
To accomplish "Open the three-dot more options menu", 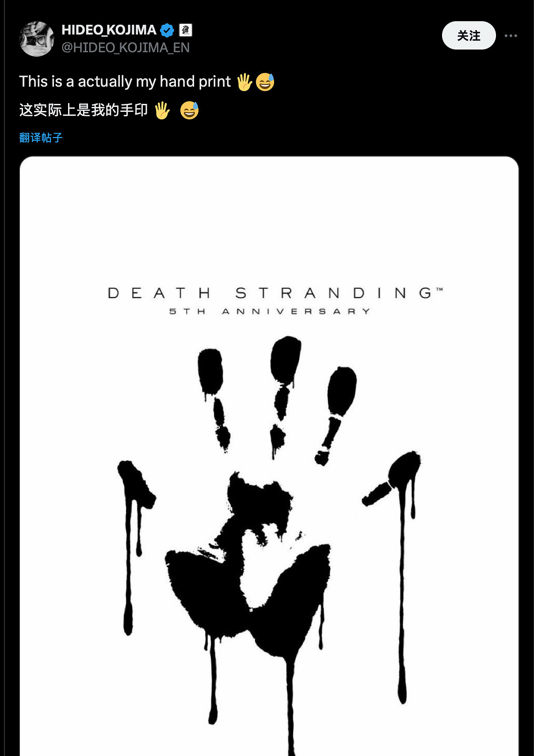I will pyautogui.click(x=511, y=35).
